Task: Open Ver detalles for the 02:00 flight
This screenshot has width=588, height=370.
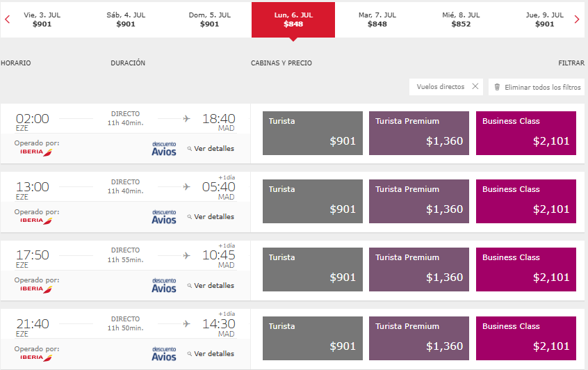Action: 213,148
